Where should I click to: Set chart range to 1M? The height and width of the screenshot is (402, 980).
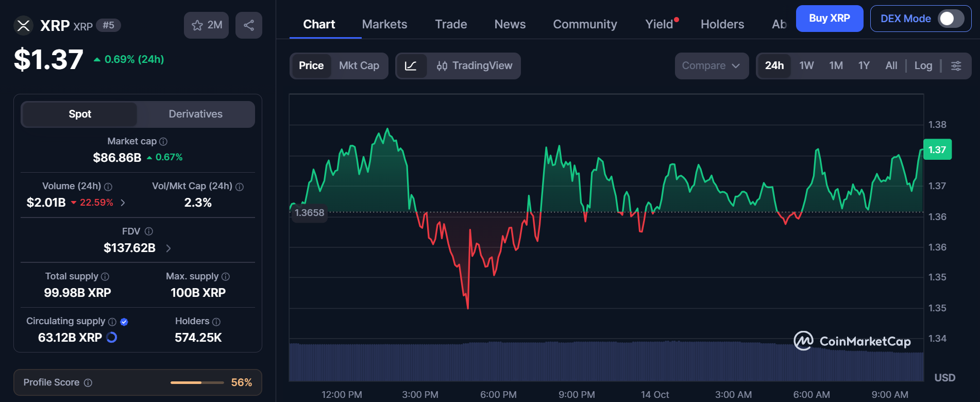click(x=836, y=66)
